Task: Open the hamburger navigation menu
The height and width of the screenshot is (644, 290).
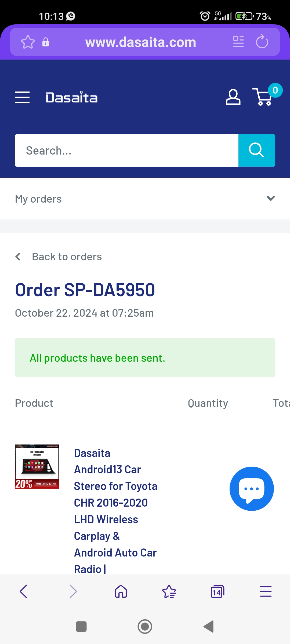Action: [22, 97]
